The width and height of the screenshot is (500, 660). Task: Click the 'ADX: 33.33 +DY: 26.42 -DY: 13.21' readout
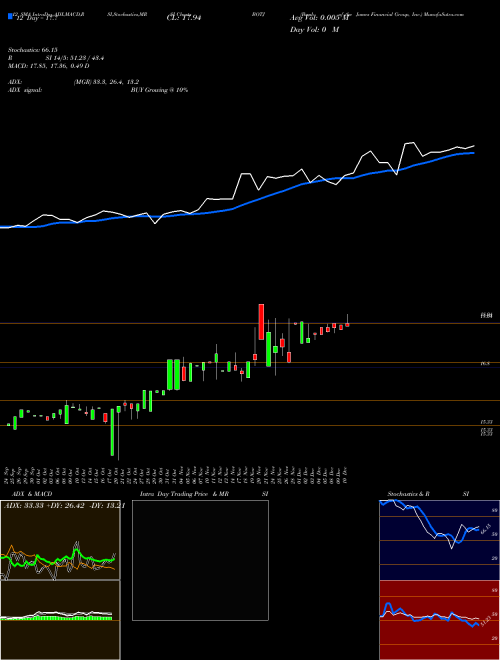click(x=64, y=506)
